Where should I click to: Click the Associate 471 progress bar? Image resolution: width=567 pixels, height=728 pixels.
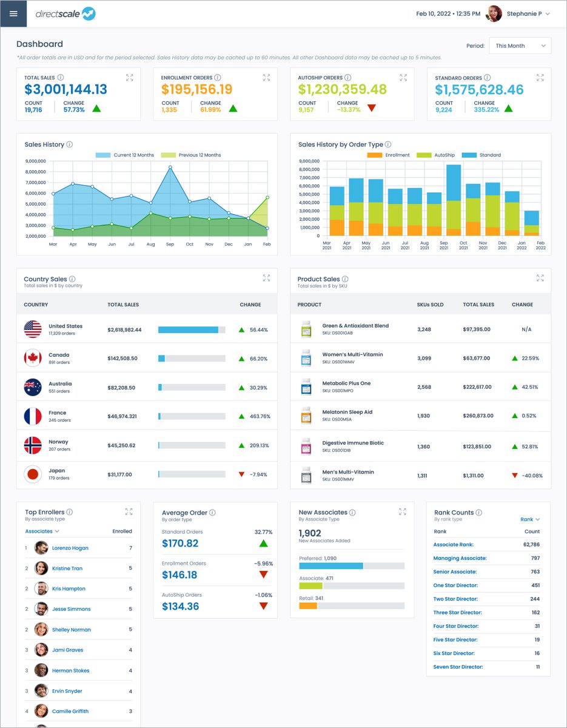click(352, 586)
